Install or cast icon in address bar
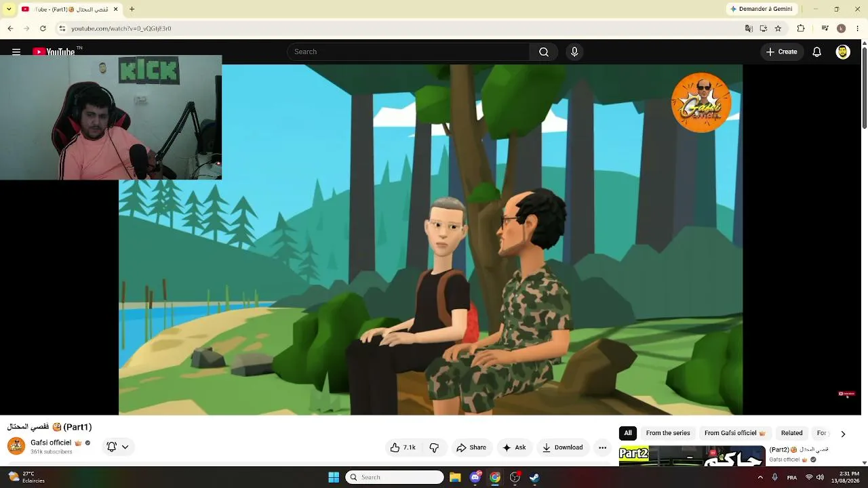Image resolution: width=868 pixels, height=488 pixels. point(764,28)
